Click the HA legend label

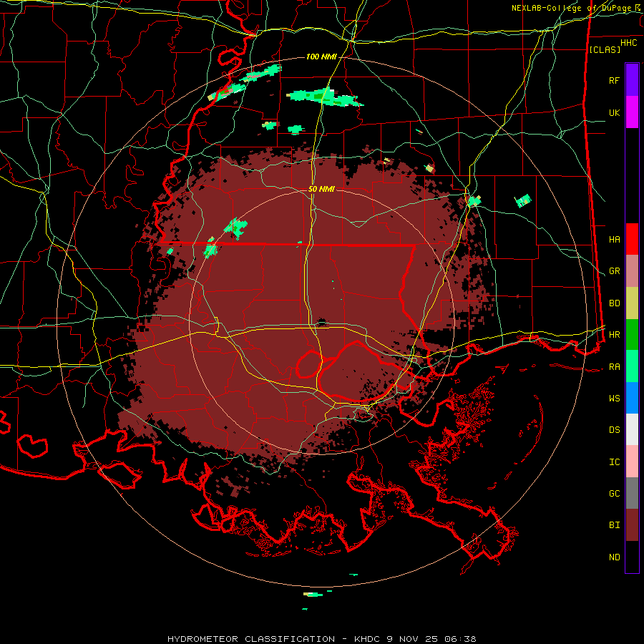614,239
